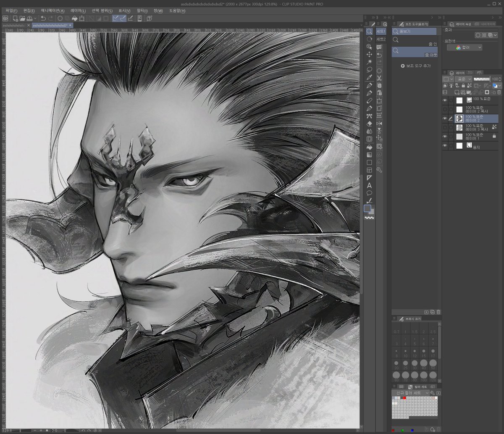Switch to '세트1' quick access set
The width and height of the screenshot is (504, 434).
coord(381,32)
